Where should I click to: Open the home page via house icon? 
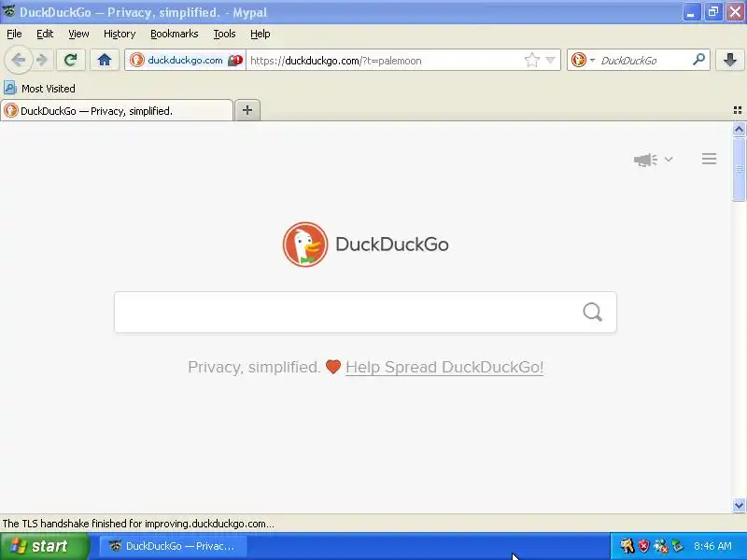coord(105,60)
